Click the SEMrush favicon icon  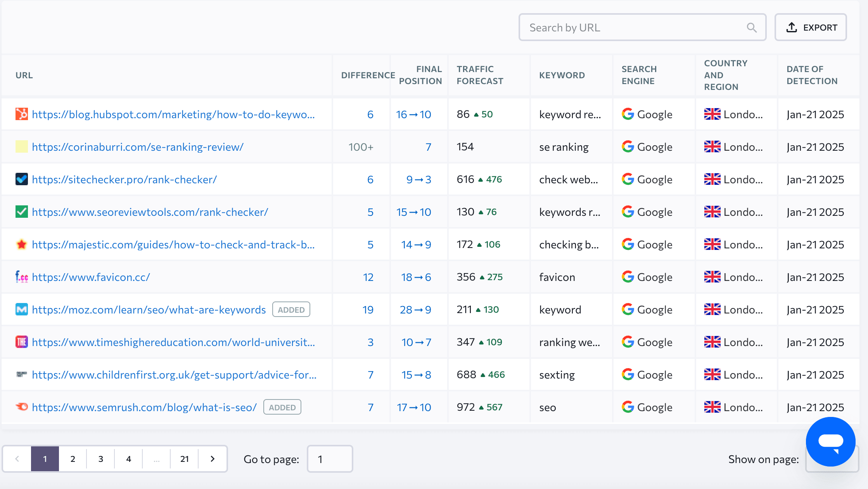point(21,407)
